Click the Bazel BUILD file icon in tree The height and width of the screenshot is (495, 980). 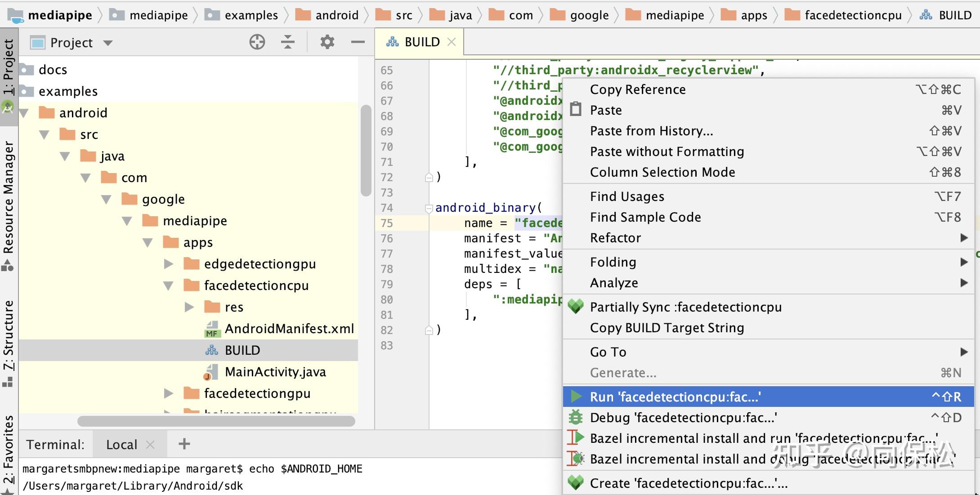coord(211,350)
